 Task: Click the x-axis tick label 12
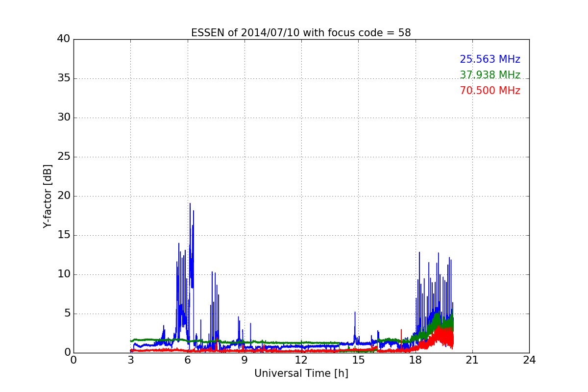(x=301, y=360)
